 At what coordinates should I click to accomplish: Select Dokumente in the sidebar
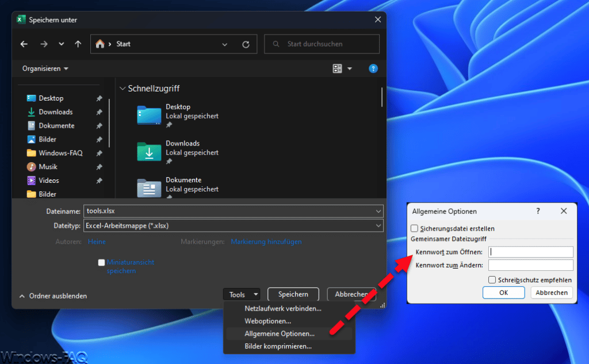click(x=56, y=125)
